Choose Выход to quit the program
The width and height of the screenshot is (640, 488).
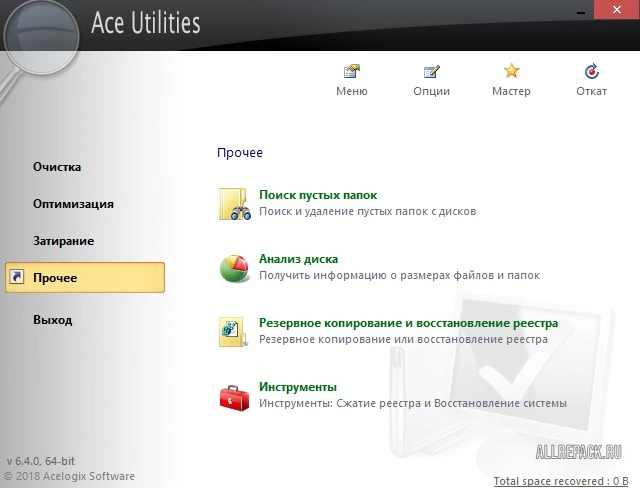[53, 319]
